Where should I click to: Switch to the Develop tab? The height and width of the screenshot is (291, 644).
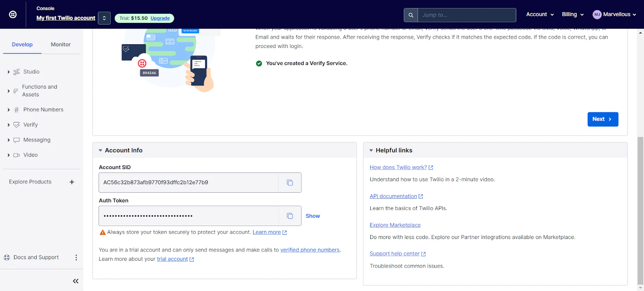22,44
